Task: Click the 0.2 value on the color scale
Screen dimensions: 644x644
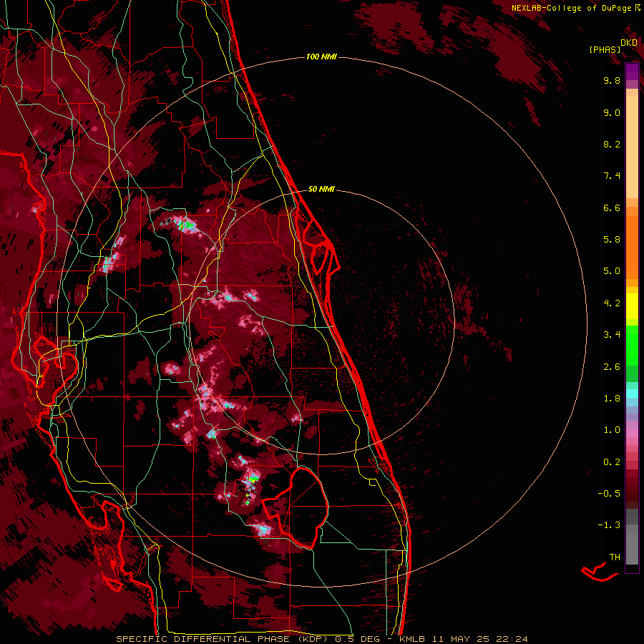Action: pyautogui.click(x=612, y=462)
